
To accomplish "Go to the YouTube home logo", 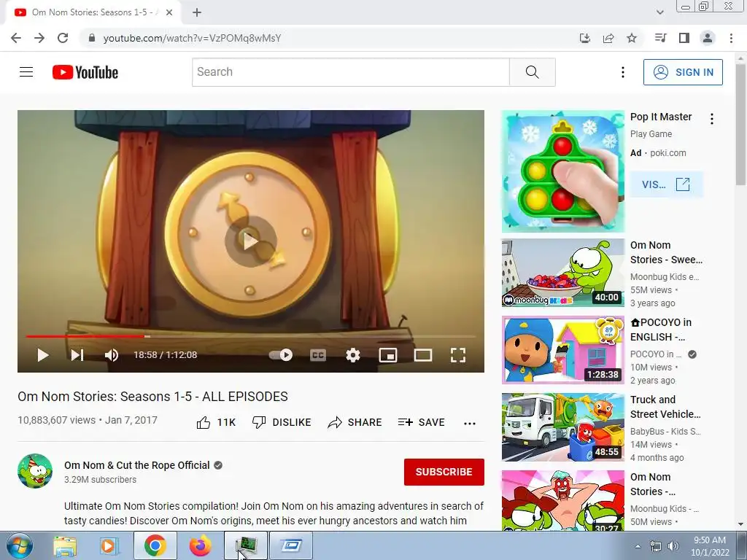I will 85,72.
